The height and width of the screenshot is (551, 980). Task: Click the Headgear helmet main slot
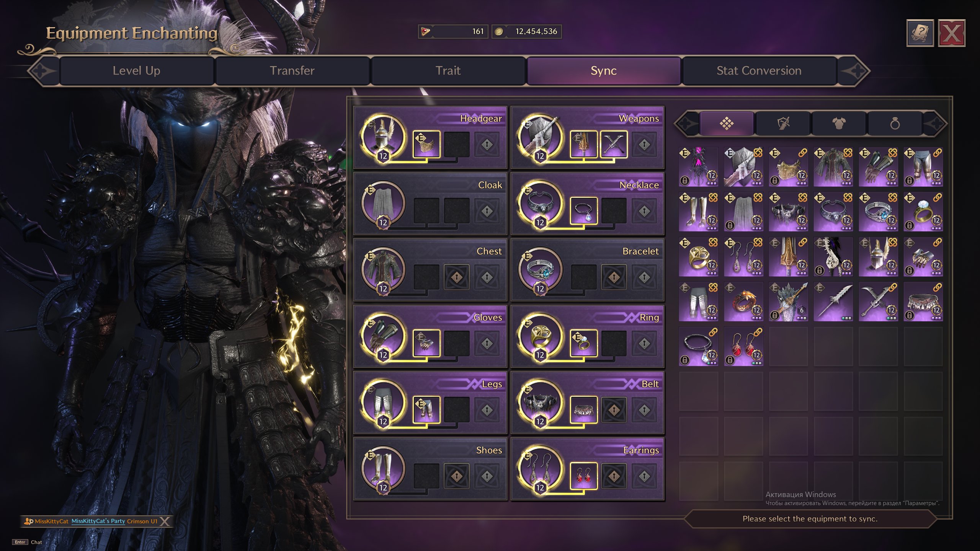383,137
